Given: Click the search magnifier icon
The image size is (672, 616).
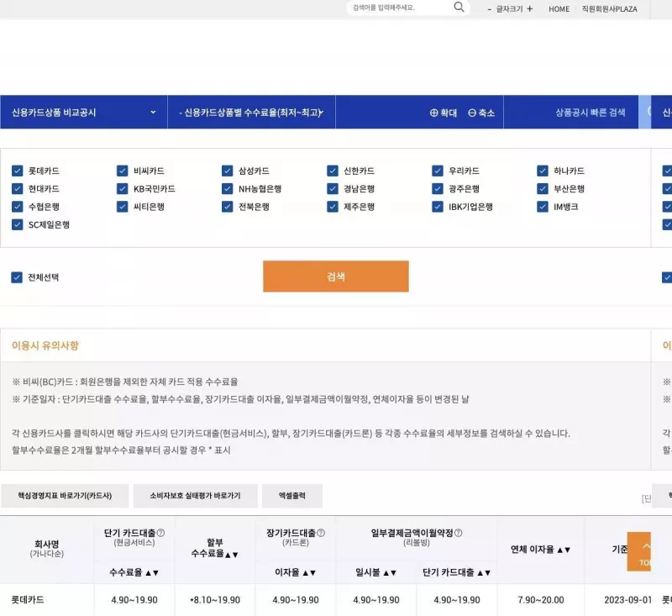Looking at the screenshot, I should click(459, 7).
